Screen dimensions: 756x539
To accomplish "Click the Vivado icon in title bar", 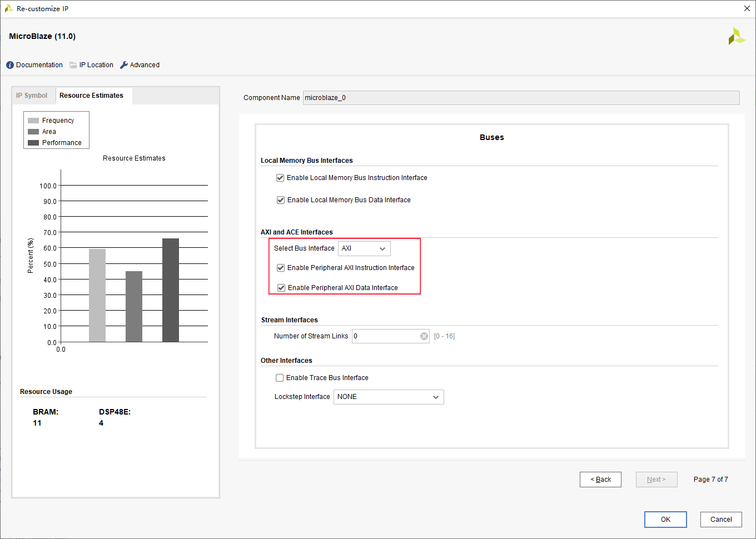I will coord(8,8).
